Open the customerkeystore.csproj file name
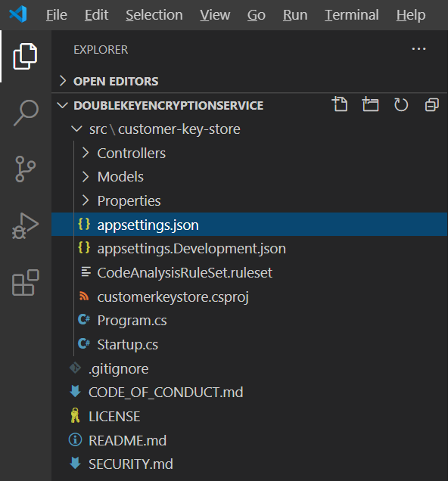The width and height of the screenshot is (448, 481). tap(173, 296)
